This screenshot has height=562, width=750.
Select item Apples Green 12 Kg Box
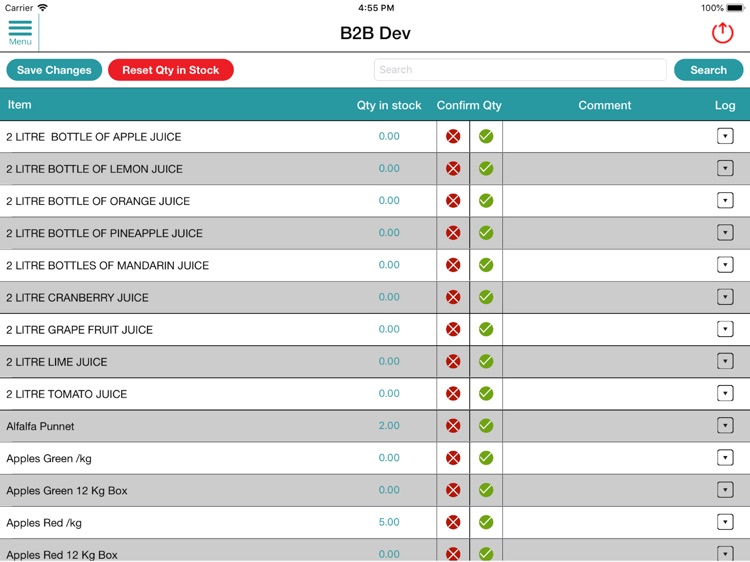coord(66,491)
